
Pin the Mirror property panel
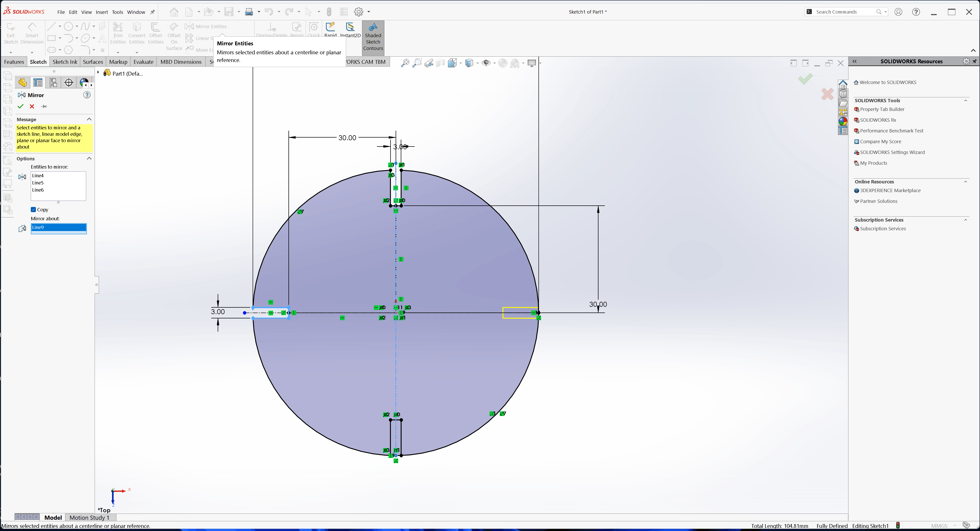tap(44, 106)
